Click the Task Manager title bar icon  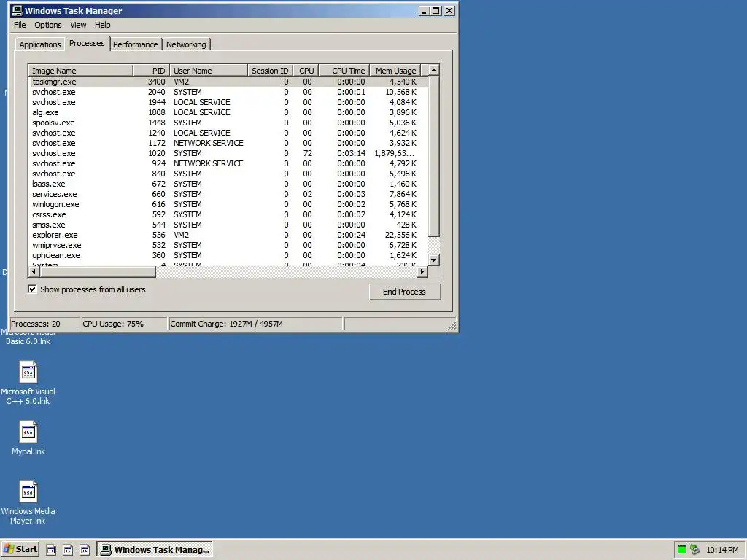(18, 10)
